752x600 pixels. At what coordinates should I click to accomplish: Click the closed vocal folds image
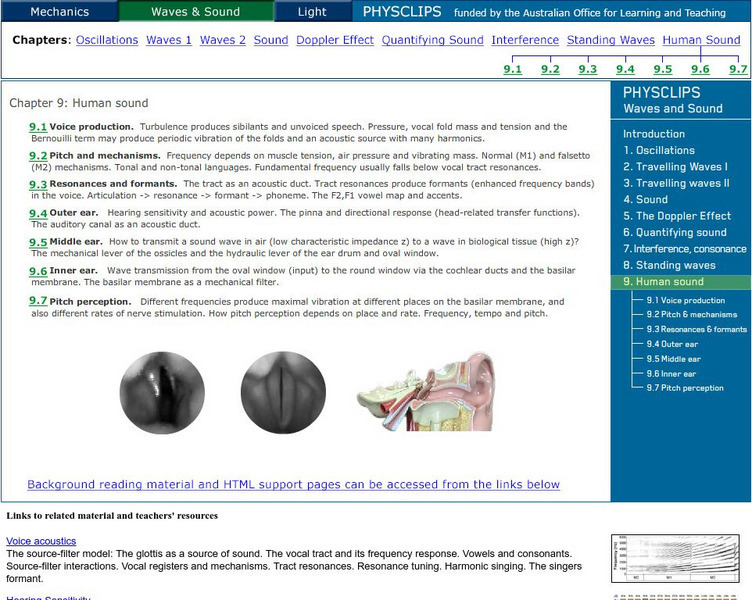[x=283, y=393]
